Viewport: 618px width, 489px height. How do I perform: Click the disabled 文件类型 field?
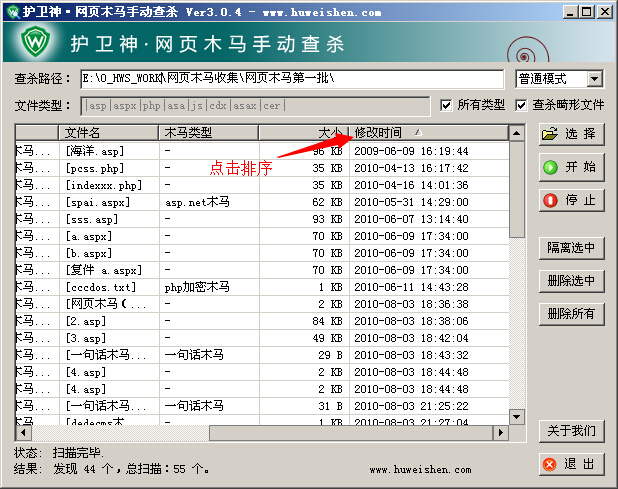tap(255, 106)
